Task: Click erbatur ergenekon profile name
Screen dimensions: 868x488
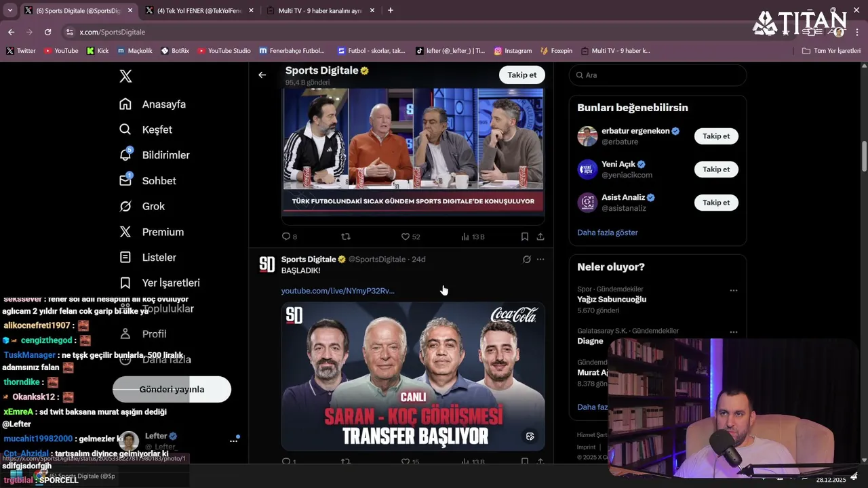Action: [x=635, y=131]
